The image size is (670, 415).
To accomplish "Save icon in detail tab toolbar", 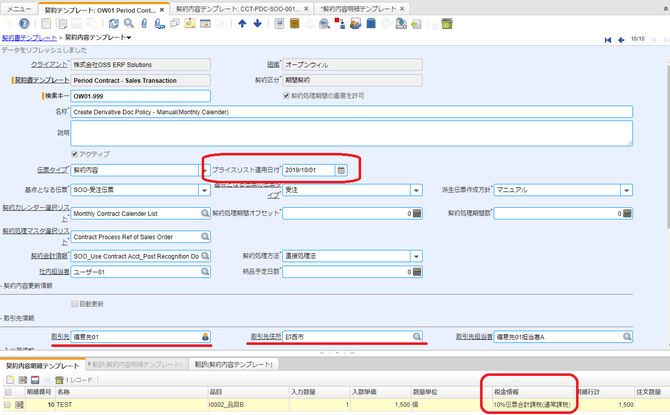I will pos(35,380).
